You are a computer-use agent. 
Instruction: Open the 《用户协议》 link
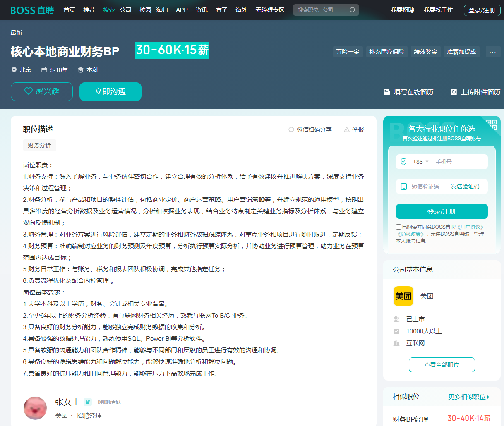[470, 227]
